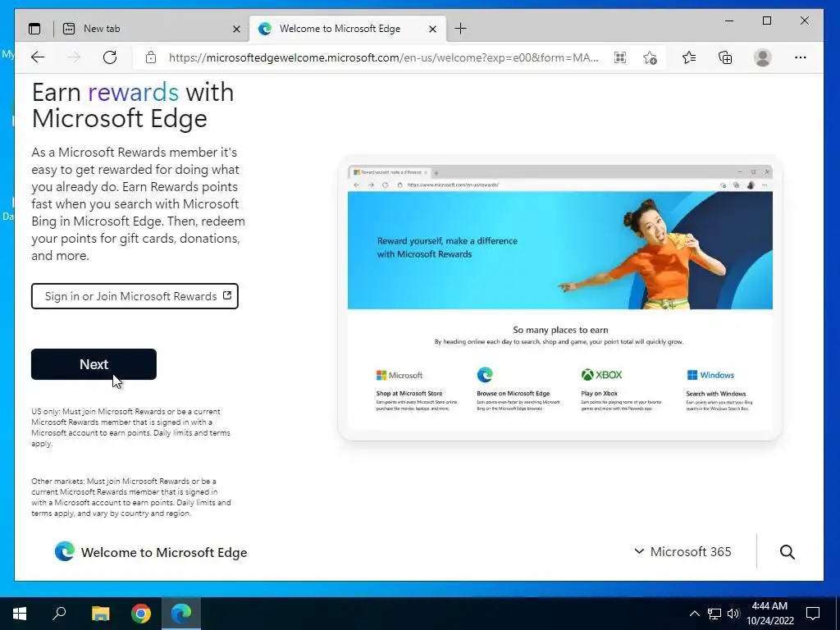Click the 'Other markets' disclaimer text
The width and height of the screenshot is (840, 630).
pos(130,497)
